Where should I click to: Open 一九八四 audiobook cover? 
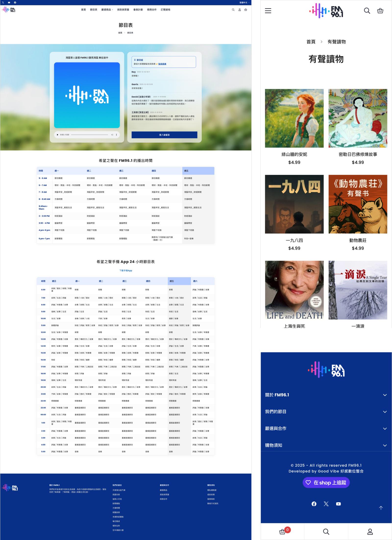[294, 204]
